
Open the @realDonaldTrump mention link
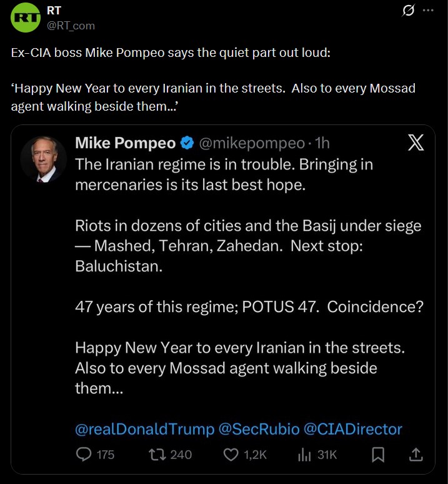click(144, 429)
